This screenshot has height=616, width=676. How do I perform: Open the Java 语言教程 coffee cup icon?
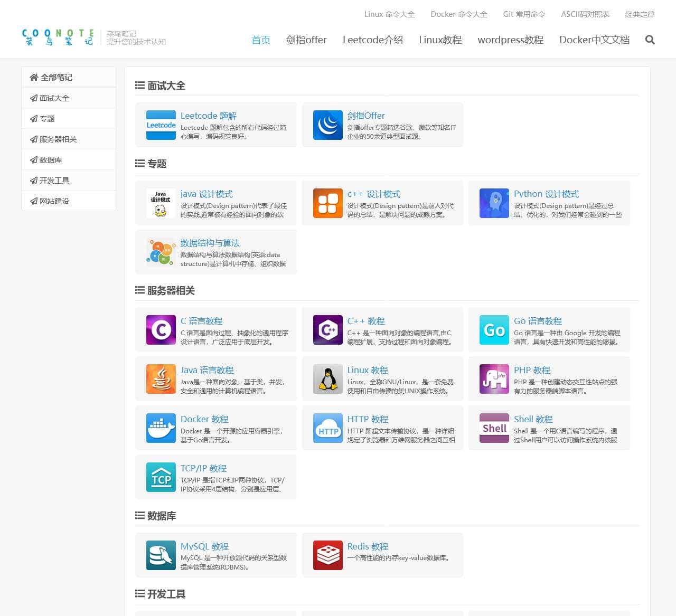(161, 379)
